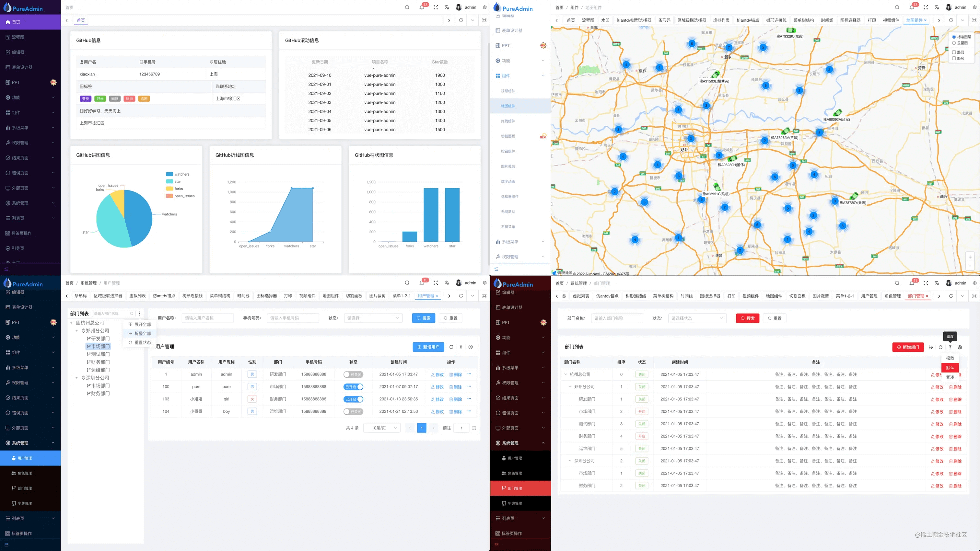Click car marker 豫A79329C(龙霄) on map
The height and width of the screenshot is (551, 980).
click(791, 30)
